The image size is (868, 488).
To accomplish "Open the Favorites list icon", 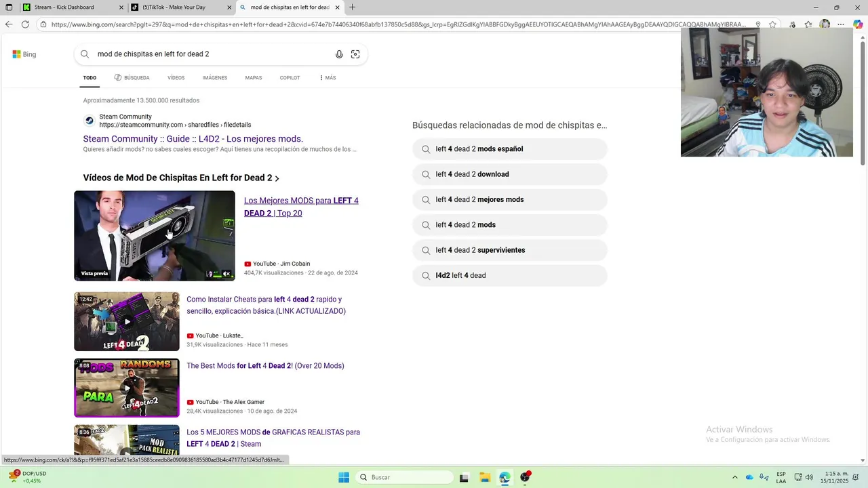I will (x=808, y=24).
